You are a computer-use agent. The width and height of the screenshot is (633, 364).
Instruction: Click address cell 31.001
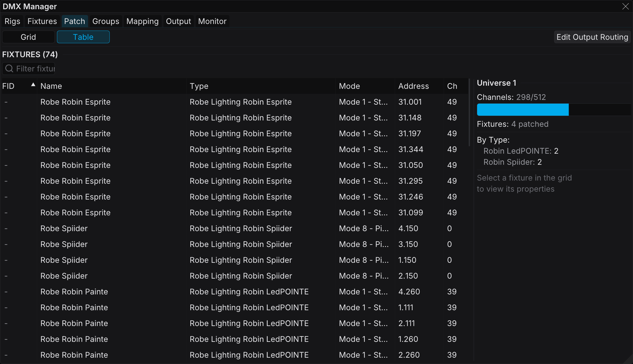pyautogui.click(x=410, y=102)
